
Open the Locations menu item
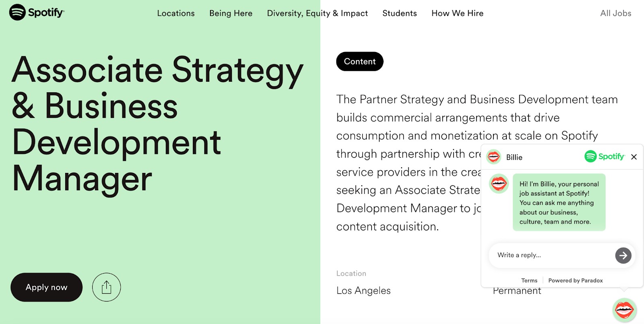click(x=176, y=13)
